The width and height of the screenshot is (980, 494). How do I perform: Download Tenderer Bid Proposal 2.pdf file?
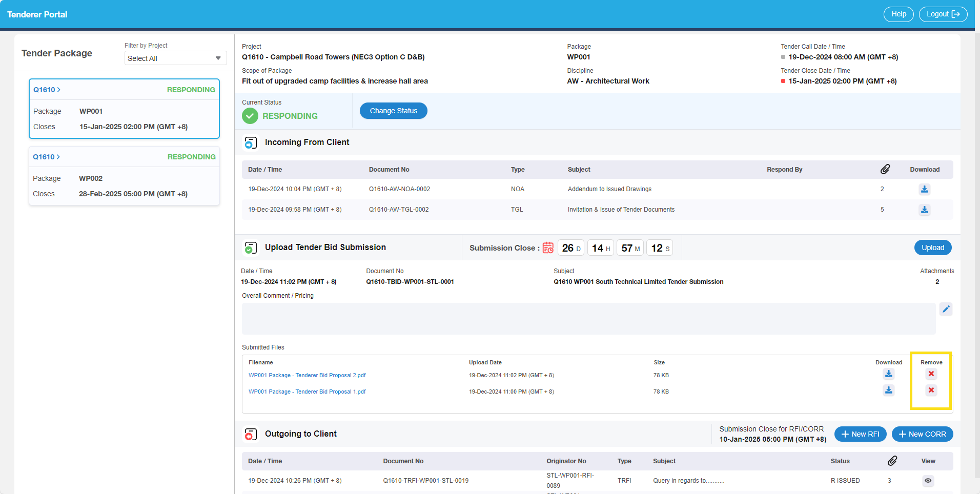tap(889, 374)
